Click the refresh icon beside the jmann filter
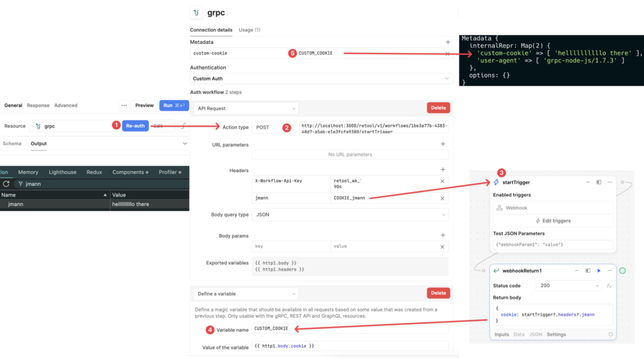Image resolution: width=644 pixels, height=358 pixels. tap(6, 184)
